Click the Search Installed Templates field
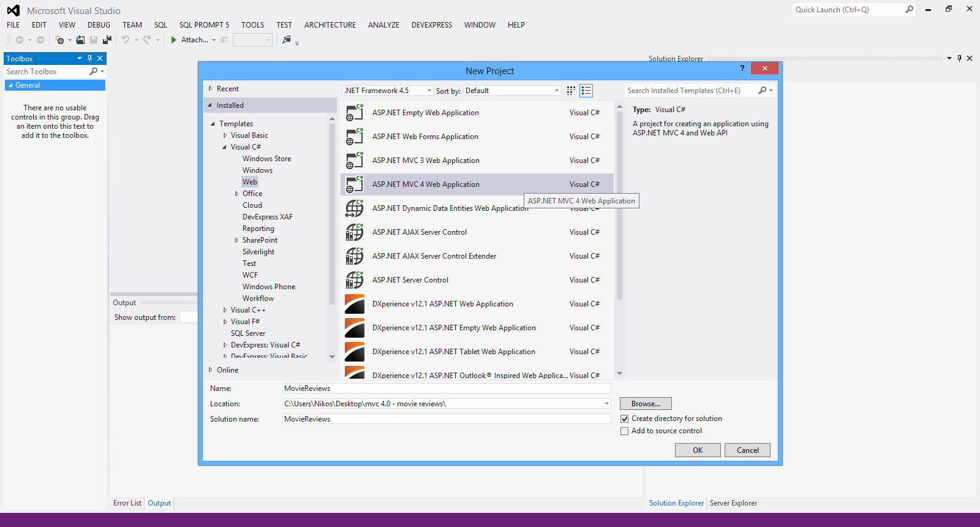 691,91
